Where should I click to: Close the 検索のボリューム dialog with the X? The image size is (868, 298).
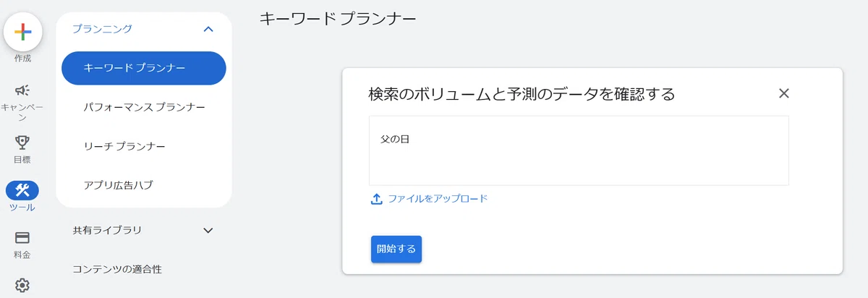click(783, 93)
